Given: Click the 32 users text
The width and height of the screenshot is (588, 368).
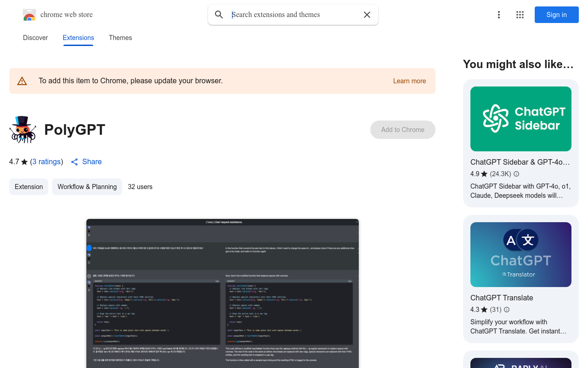Looking at the screenshot, I should tap(140, 187).
